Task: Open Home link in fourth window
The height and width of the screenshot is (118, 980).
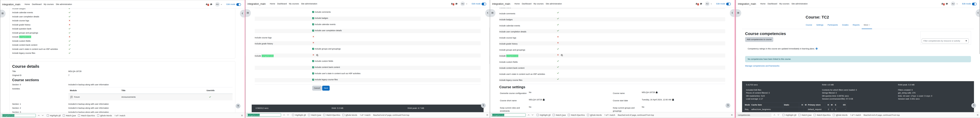Action: coord(763,4)
